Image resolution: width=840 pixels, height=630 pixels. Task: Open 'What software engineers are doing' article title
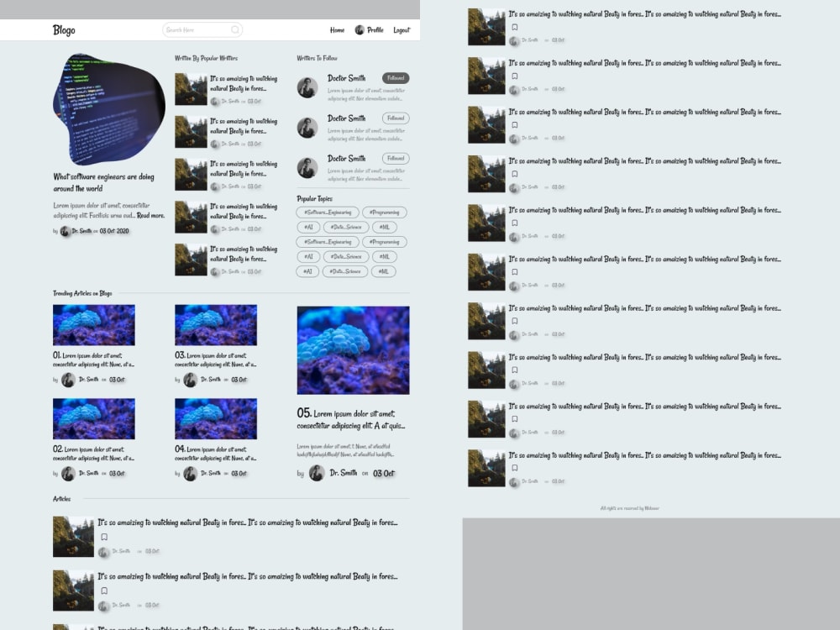pos(103,182)
